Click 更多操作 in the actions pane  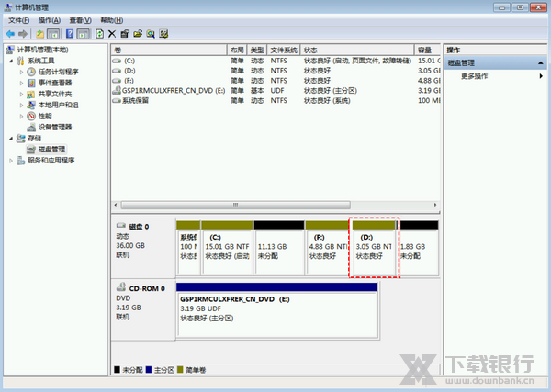(476, 76)
